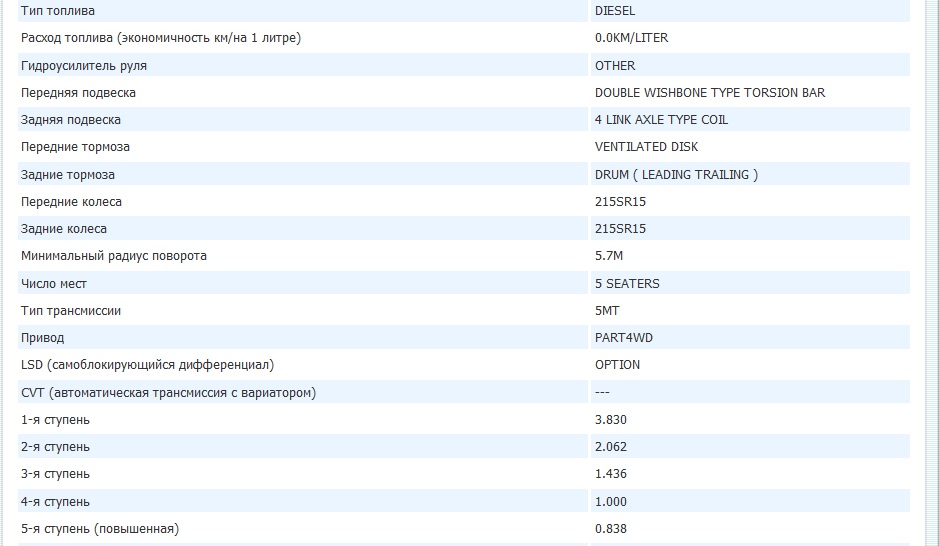Click the 0.838 fifth gear ratio value

click(x=611, y=529)
